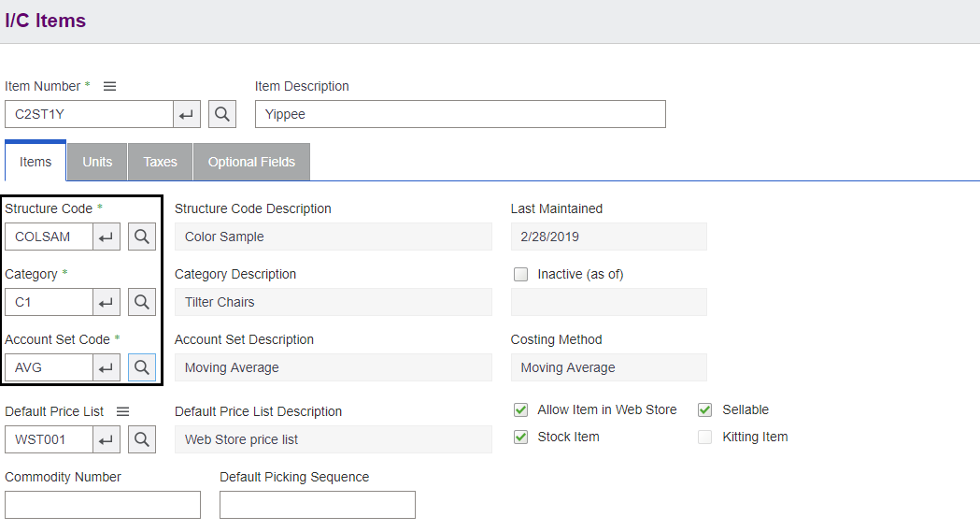Open the Account Set Code finder magnifier
980x531 pixels.
pyautogui.click(x=142, y=367)
